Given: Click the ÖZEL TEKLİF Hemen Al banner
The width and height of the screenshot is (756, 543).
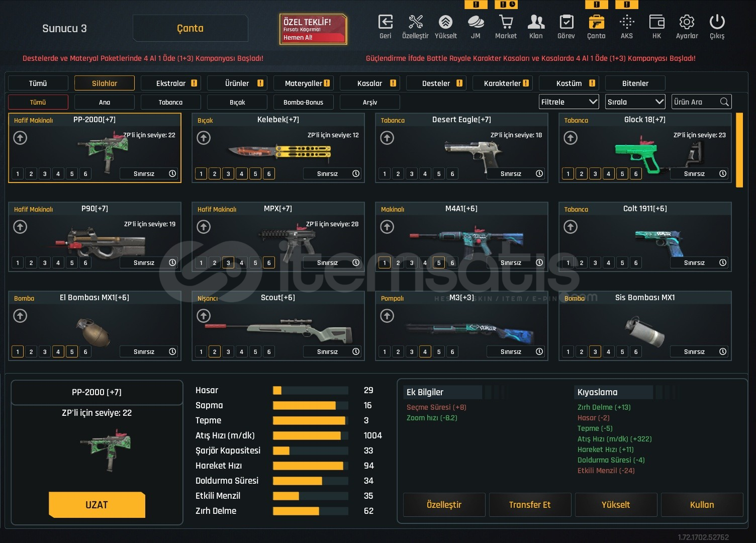Looking at the screenshot, I should tap(313, 29).
